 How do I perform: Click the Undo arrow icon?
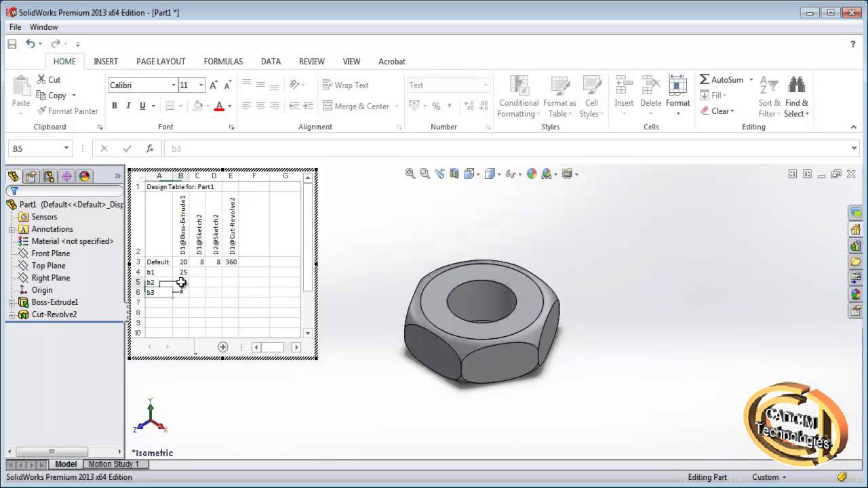tap(31, 43)
